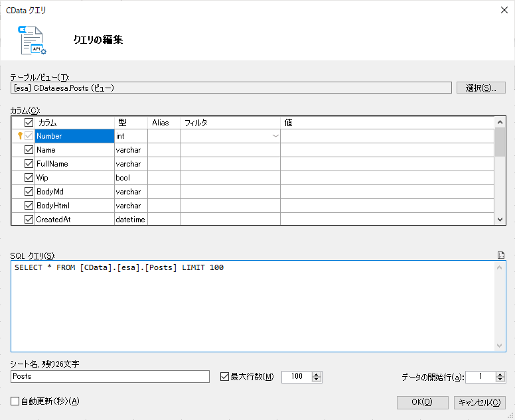Increase the 最大行数 value with up arrow
Image resolution: width=515 pixels, height=420 pixels.
[317, 374]
